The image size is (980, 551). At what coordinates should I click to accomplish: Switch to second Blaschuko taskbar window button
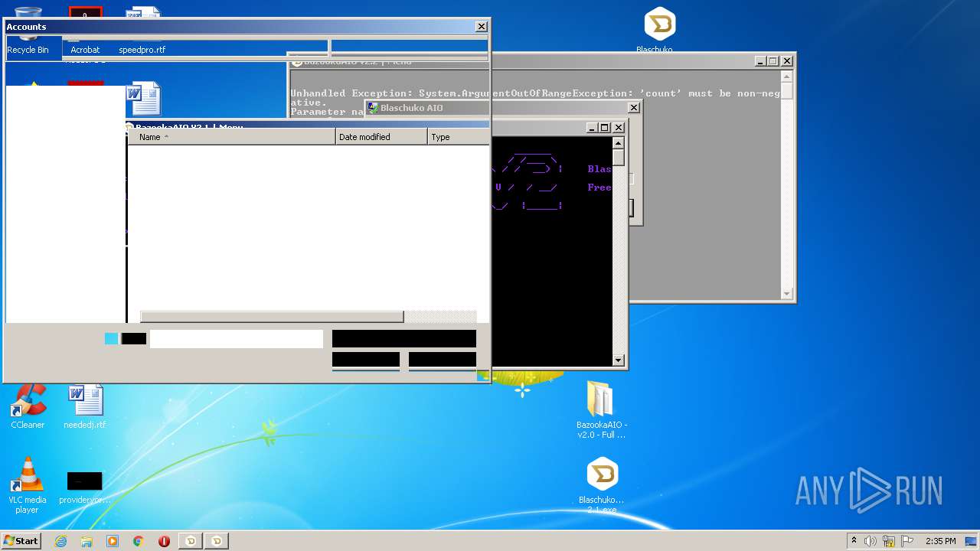click(x=217, y=541)
